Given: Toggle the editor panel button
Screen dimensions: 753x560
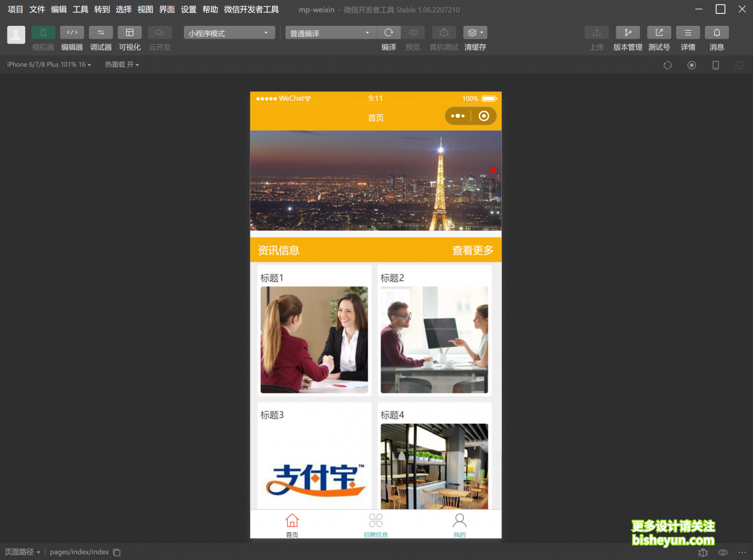Looking at the screenshot, I should tap(72, 32).
